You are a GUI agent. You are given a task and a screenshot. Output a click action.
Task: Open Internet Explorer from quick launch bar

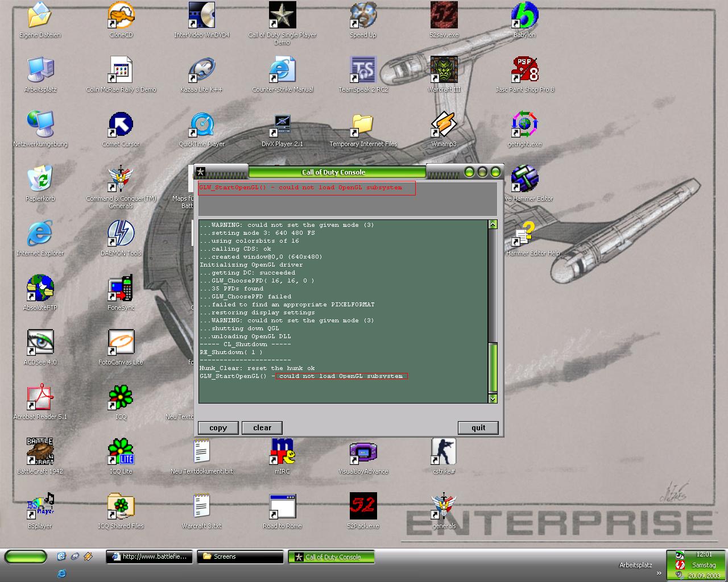pos(61,573)
